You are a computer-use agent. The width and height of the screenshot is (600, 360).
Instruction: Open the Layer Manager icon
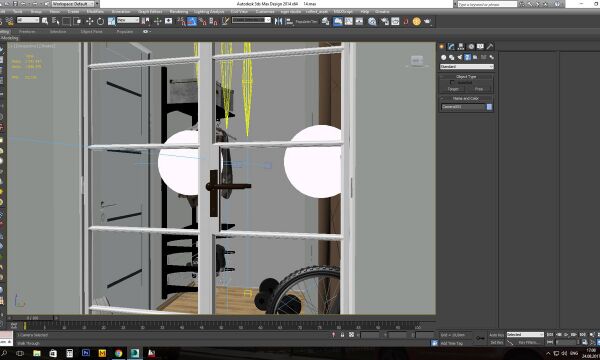[x=325, y=21]
